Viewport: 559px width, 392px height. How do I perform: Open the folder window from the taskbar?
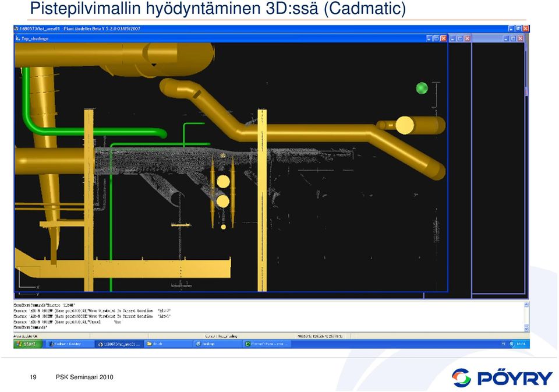pos(168,344)
